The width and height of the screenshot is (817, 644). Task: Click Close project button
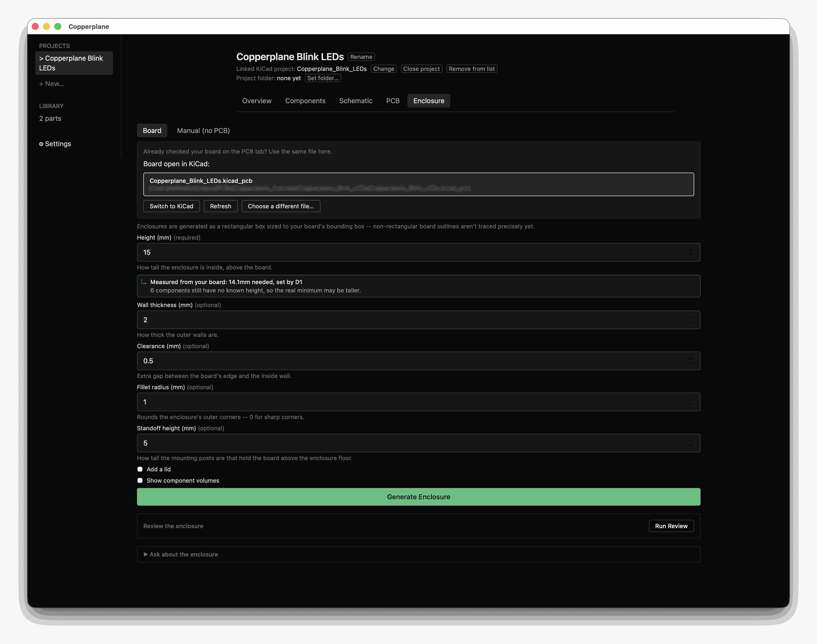click(421, 69)
